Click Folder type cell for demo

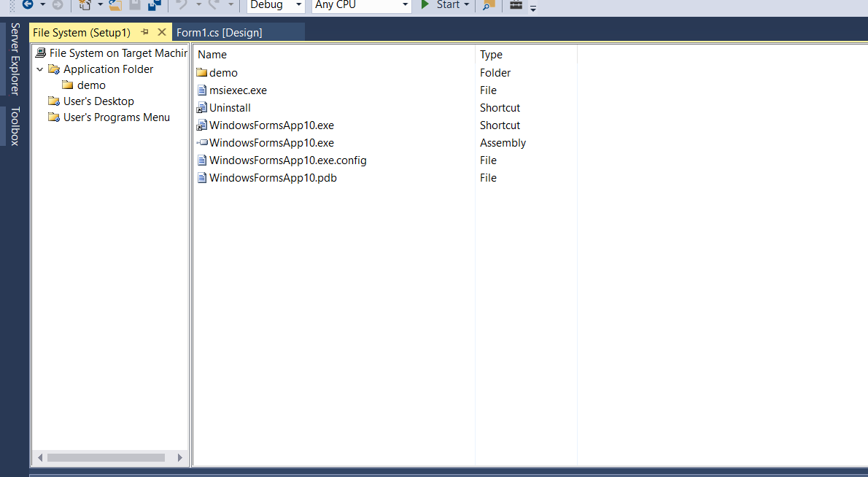coord(495,73)
